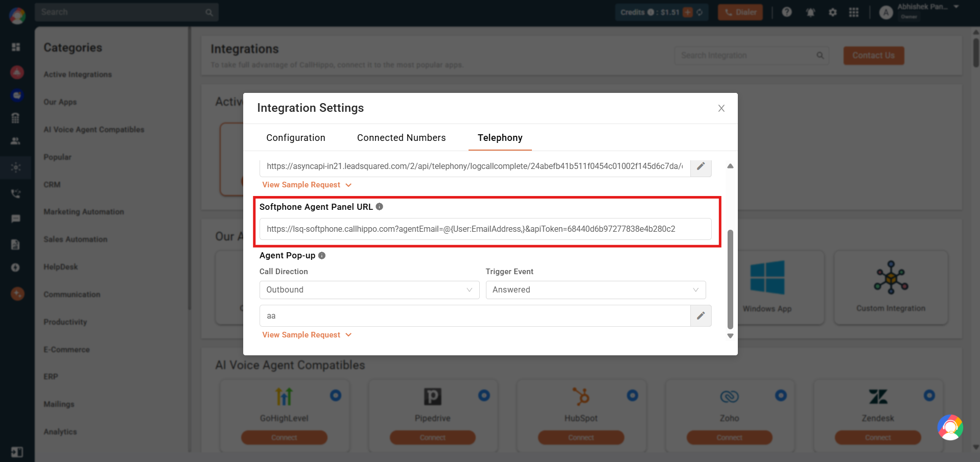The height and width of the screenshot is (462, 980).
Task: Open the call logs phone icon in sidebar
Action: pos(16,193)
